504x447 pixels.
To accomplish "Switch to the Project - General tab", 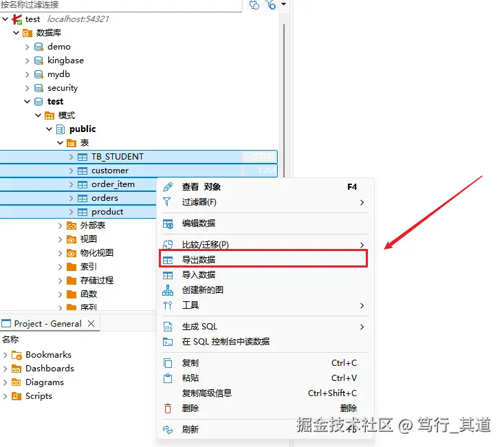I will (47, 323).
